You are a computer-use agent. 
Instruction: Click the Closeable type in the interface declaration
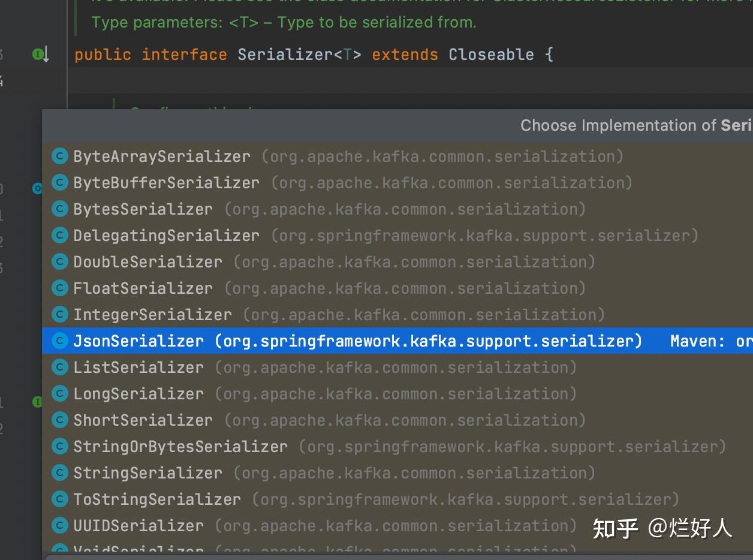tap(490, 55)
